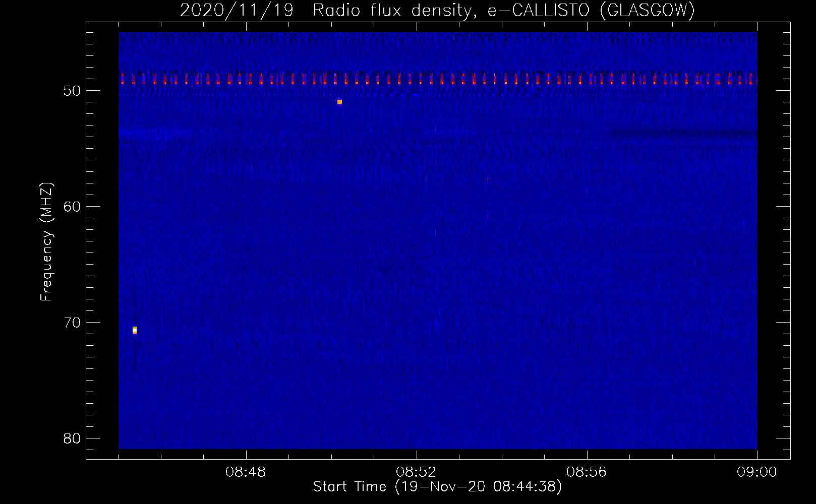
Task: Click the black margin right of the spectrogram data
Action: 774,241
